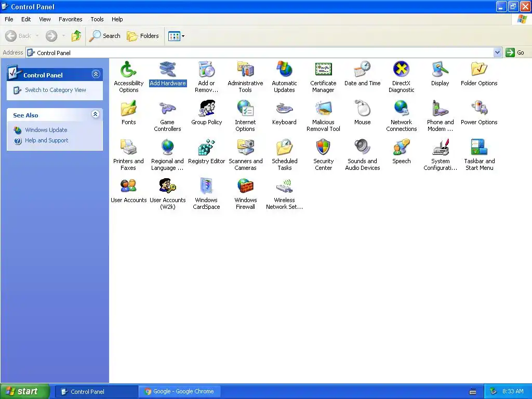Open the View menu
The image size is (532, 399).
pyautogui.click(x=45, y=19)
